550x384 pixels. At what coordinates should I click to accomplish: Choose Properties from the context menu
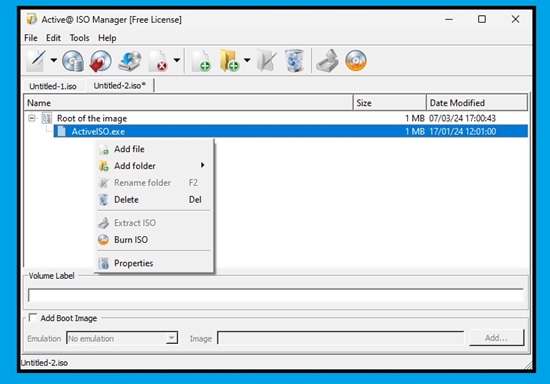tap(155, 263)
